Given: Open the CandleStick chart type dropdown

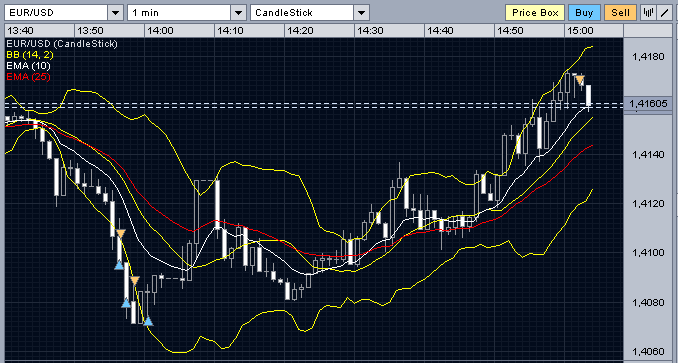Looking at the screenshot, I should [361, 13].
